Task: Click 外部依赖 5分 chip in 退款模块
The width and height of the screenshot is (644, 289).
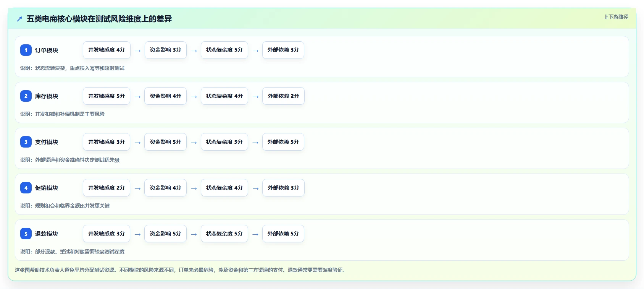Action: (x=283, y=234)
